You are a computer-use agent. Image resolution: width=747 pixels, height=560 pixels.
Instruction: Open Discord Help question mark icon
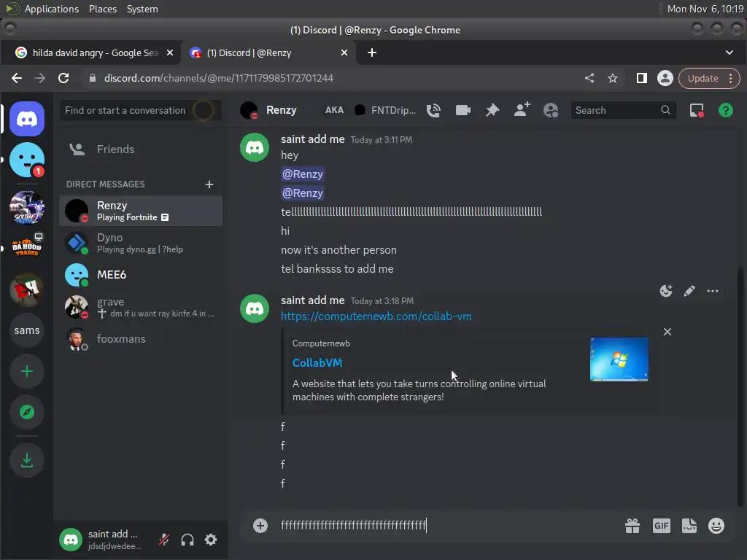[x=726, y=111]
